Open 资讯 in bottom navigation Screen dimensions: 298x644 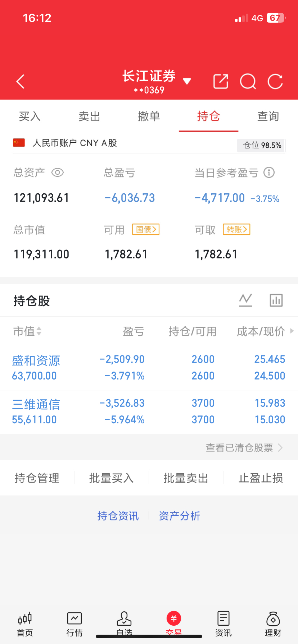coord(223,624)
